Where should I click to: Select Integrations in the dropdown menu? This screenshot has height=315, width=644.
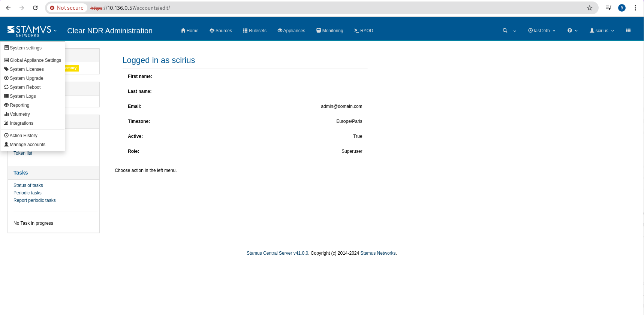tap(21, 123)
